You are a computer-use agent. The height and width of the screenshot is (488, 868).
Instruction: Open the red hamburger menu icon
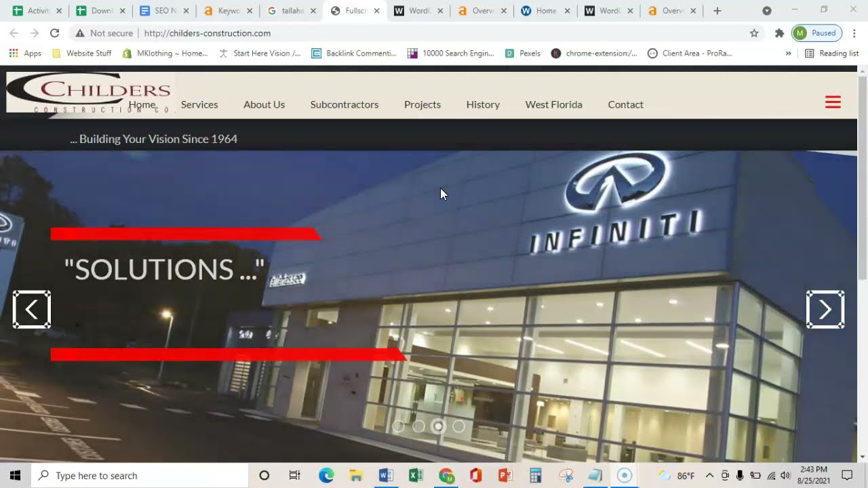833,102
